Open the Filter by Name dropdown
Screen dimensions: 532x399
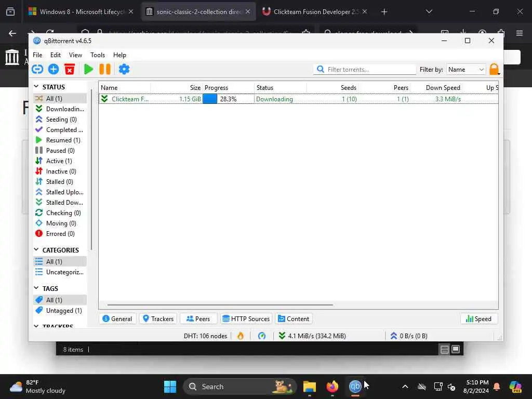point(466,69)
